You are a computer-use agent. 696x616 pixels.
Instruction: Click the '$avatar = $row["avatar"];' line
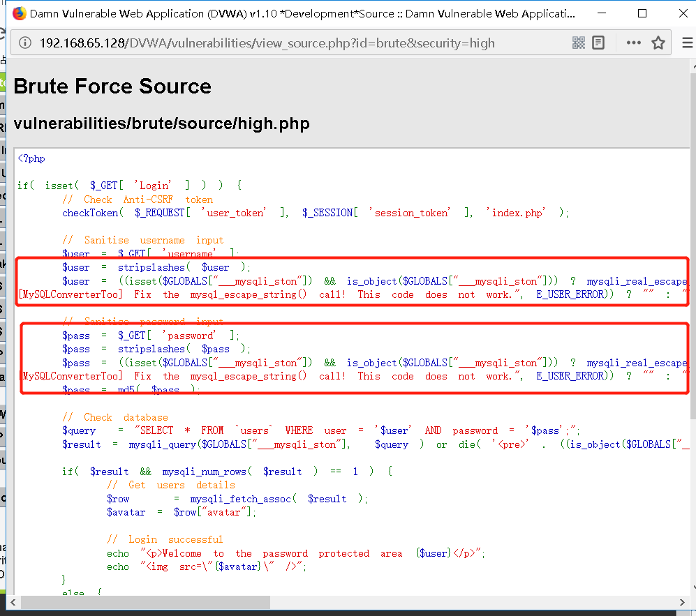[x=182, y=512]
